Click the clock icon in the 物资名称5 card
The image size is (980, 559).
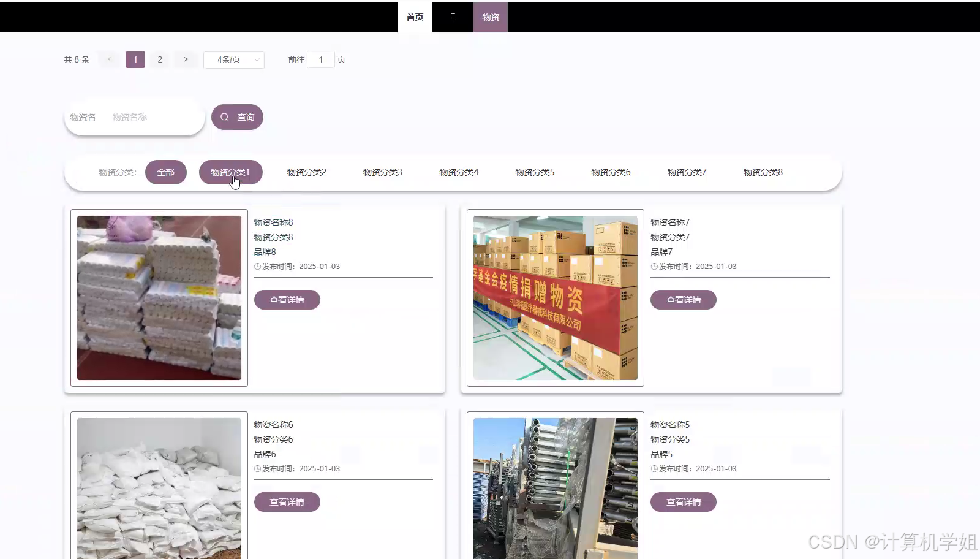click(x=654, y=469)
